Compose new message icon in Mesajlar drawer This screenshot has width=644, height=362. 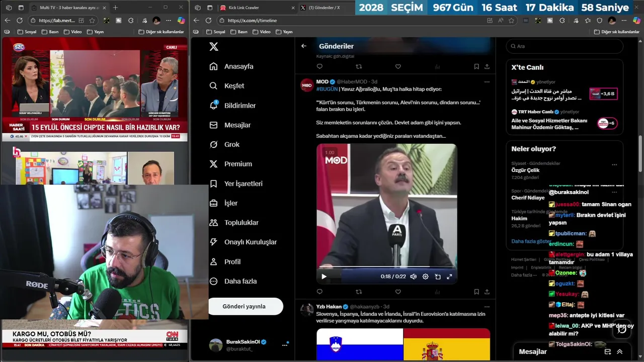(x=608, y=352)
